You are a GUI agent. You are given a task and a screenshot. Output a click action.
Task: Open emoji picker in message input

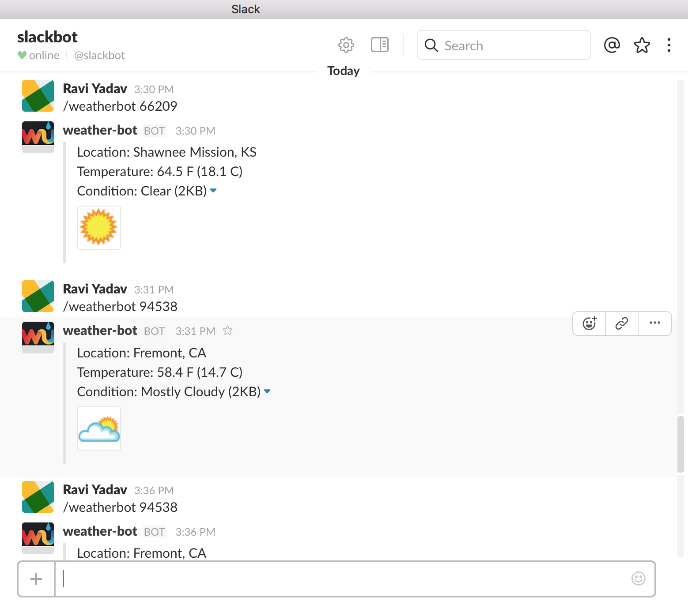coord(638,578)
